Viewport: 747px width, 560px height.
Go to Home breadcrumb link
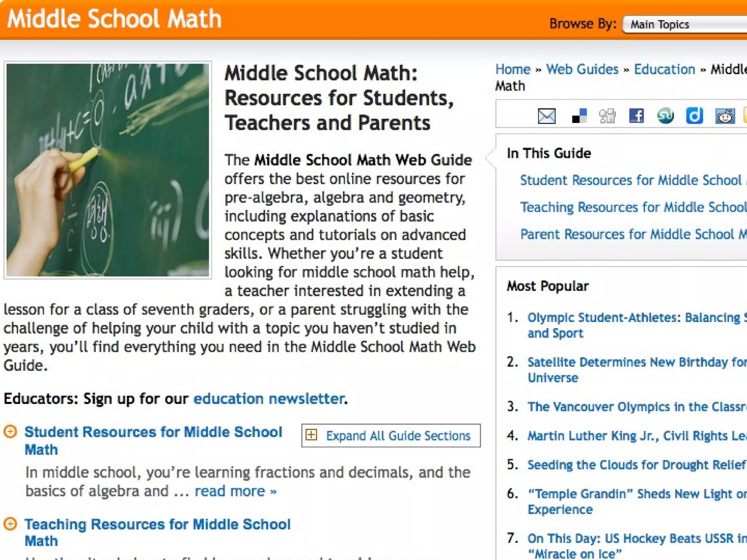tap(512, 69)
